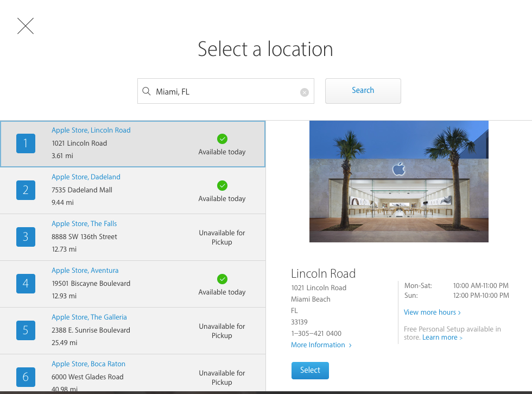Open the More Information link
This screenshot has width=532, height=394.
coord(321,345)
